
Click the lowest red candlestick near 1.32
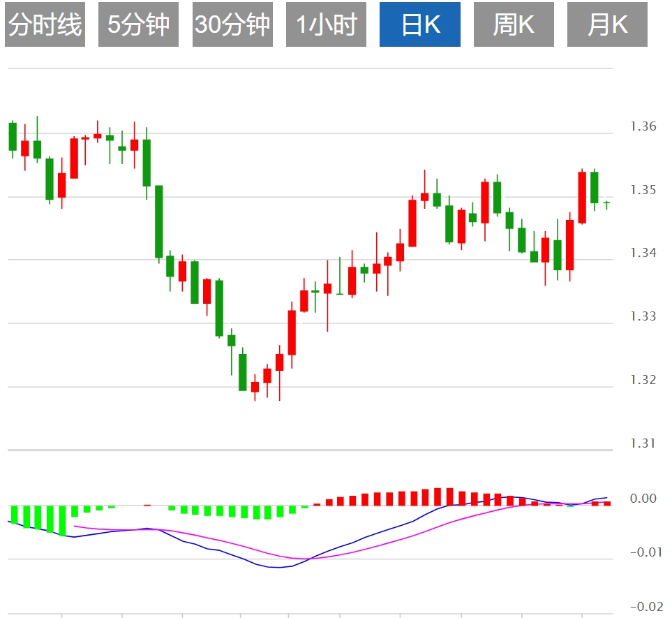255,386
